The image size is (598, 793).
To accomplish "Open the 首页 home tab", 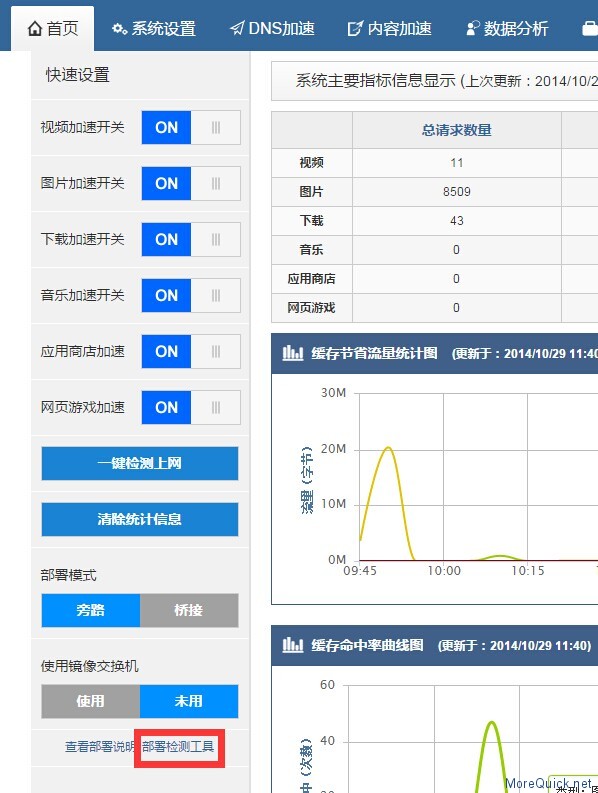I will click(x=53, y=28).
